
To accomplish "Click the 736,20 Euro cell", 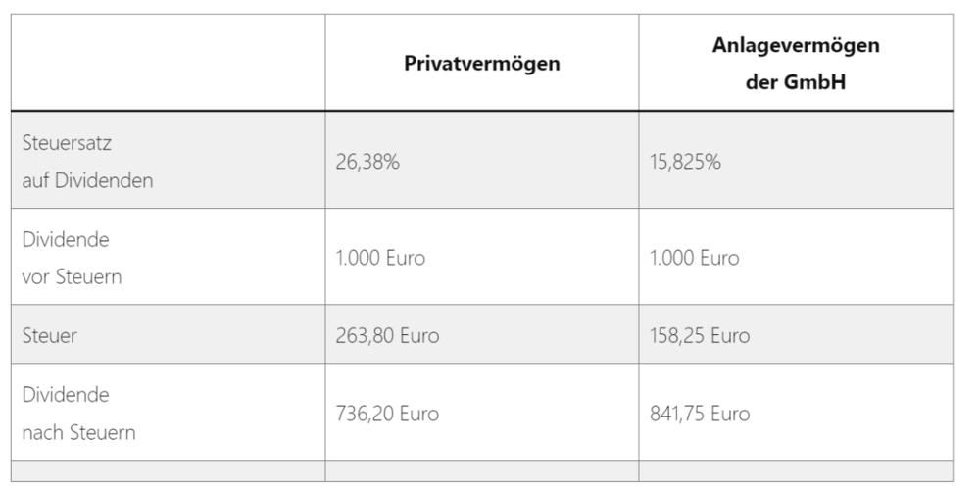I will click(x=387, y=414).
